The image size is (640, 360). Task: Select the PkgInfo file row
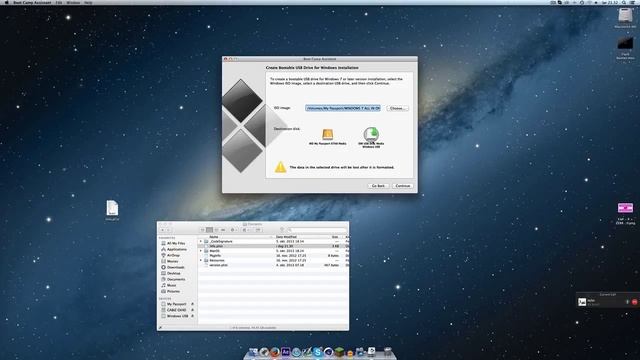[273, 256]
